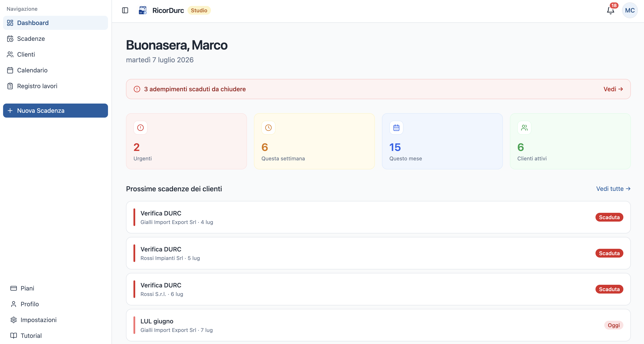Navigate to Calendario
The width and height of the screenshot is (644, 344).
coord(56,70)
